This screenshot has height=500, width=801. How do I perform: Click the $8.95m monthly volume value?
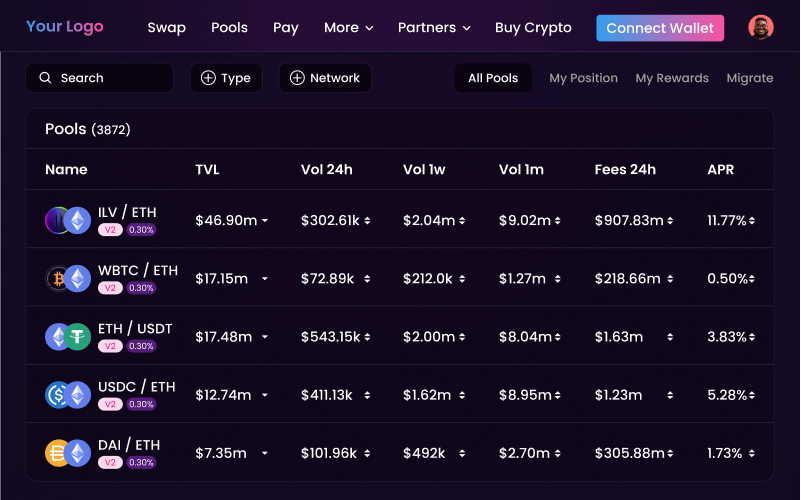pyautogui.click(x=525, y=395)
